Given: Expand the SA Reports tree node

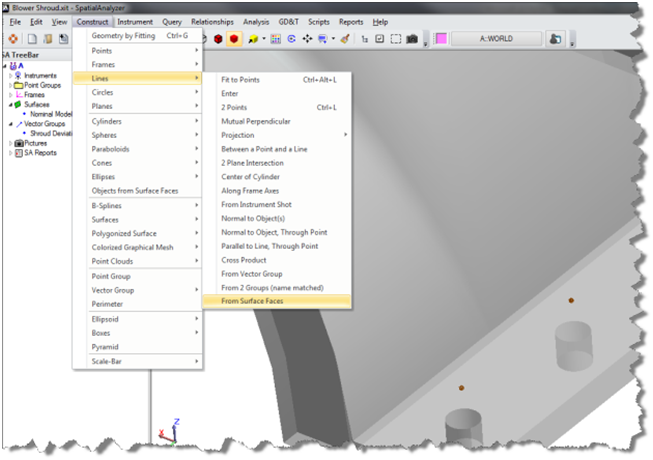Looking at the screenshot, I should [x=10, y=152].
